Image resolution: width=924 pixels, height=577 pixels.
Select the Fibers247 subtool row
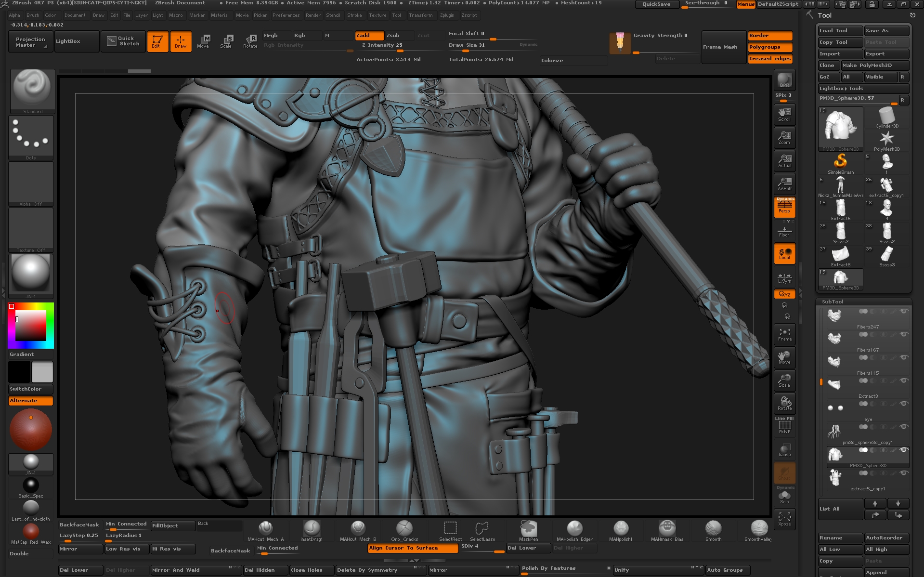pos(868,318)
